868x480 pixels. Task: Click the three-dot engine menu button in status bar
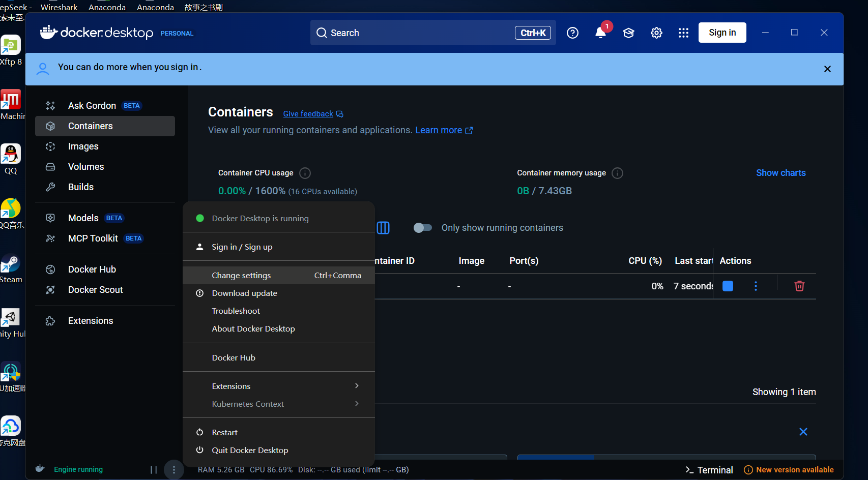tap(174, 470)
